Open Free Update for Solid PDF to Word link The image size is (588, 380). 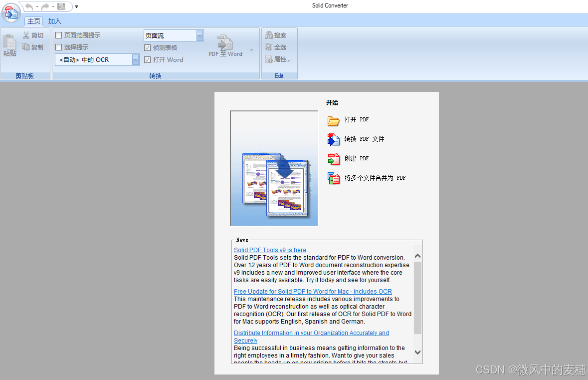[x=313, y=292]
